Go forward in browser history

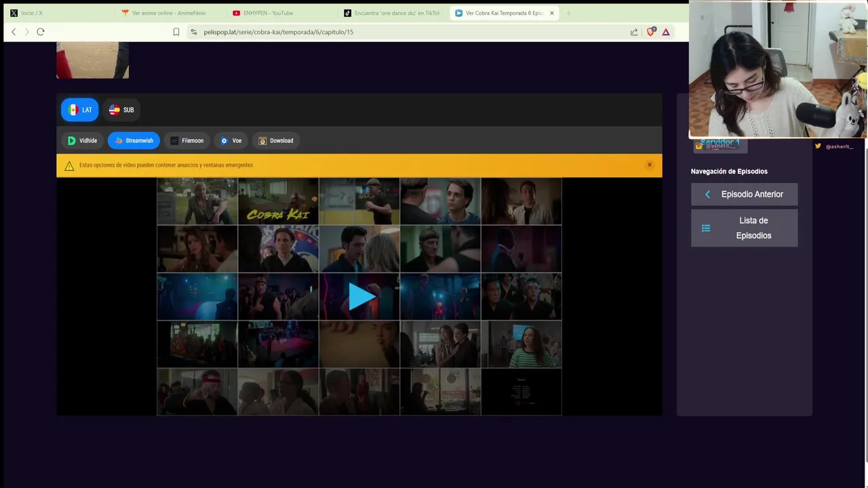(27, 32)
